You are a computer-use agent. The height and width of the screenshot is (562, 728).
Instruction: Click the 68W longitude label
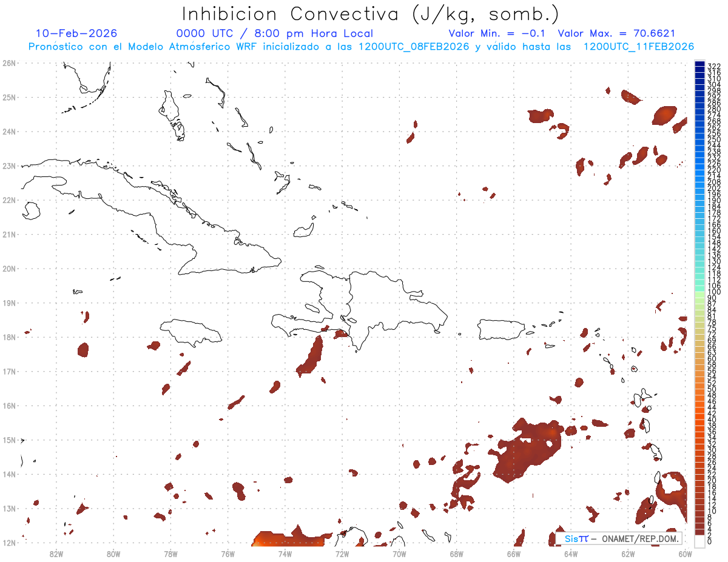point(457,553)
